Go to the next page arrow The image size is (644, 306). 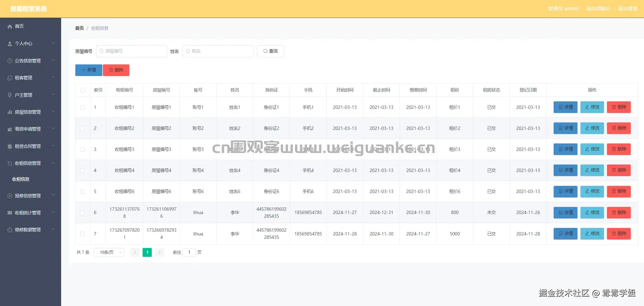pyautogui.click(x=160, y=252)
